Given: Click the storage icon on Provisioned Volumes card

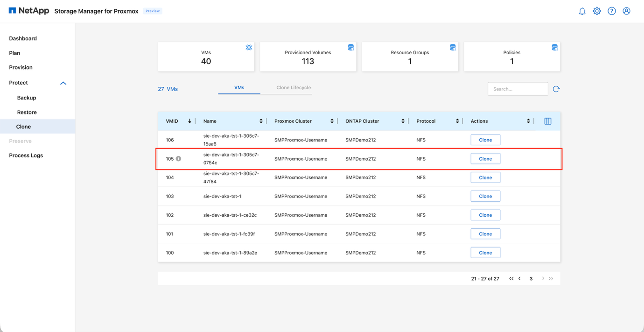Looking at the screenshot, I should 351,47.
